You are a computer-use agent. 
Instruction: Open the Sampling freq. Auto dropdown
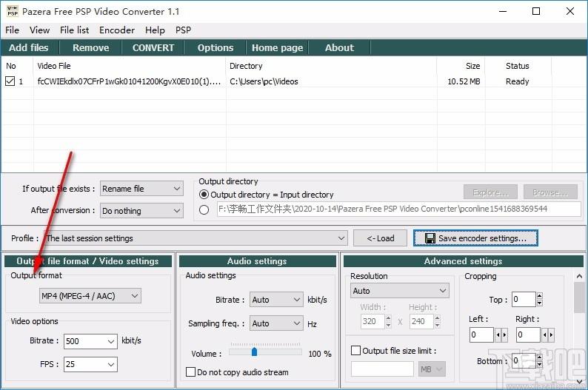[x=276, y=323]
